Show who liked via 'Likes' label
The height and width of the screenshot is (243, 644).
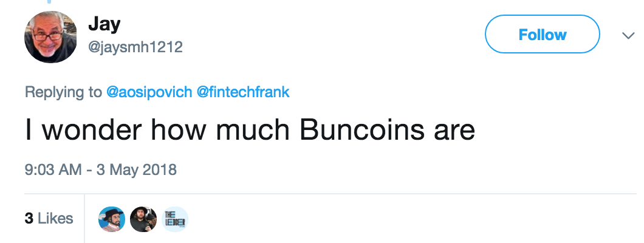[x=55, y=219]
